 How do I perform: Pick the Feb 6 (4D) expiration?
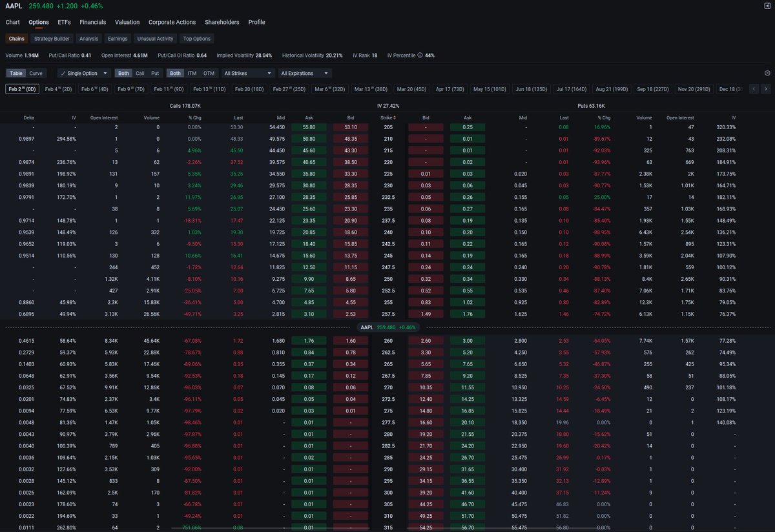coord(95,89)
